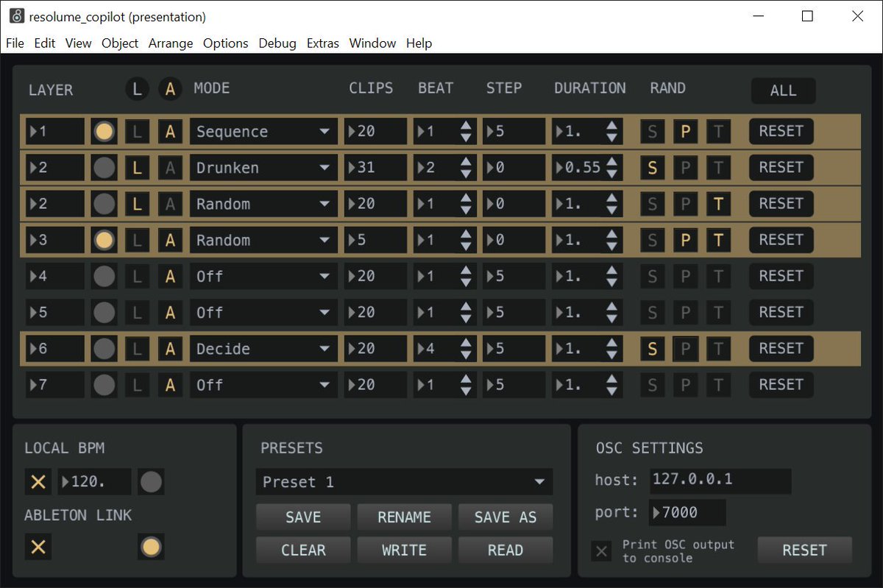Toggle the T button in layer 3 row
This screenshot has height=588, width=883.
719,240
